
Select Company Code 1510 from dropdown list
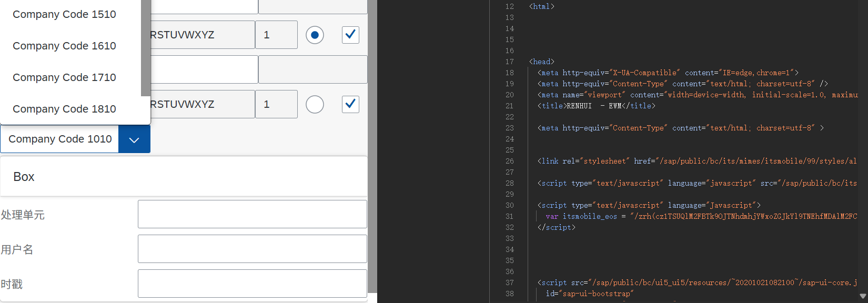click(x=70, y=14)
